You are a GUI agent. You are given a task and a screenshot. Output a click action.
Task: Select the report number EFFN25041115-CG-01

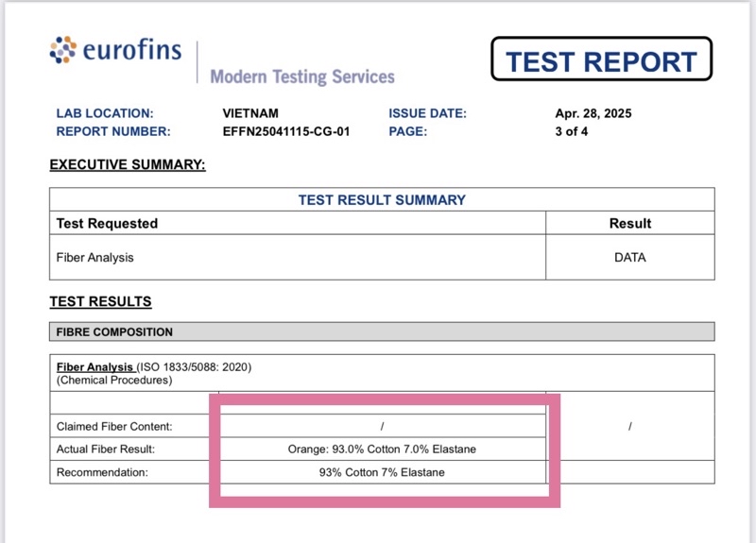(286, 131)
